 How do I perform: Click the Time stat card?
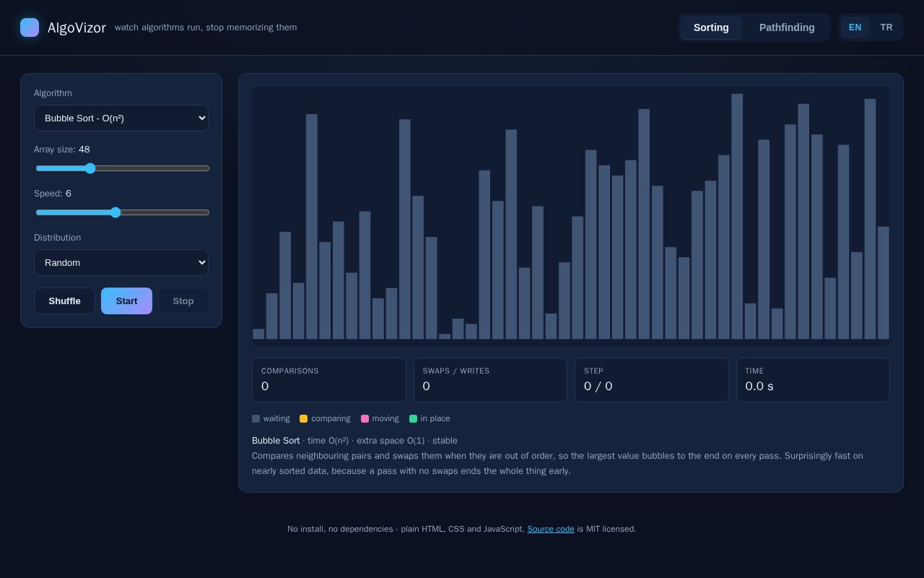[813, 380]
